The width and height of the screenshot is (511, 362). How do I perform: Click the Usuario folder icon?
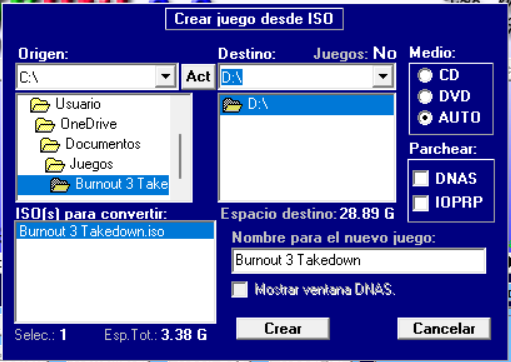(40, 105)
